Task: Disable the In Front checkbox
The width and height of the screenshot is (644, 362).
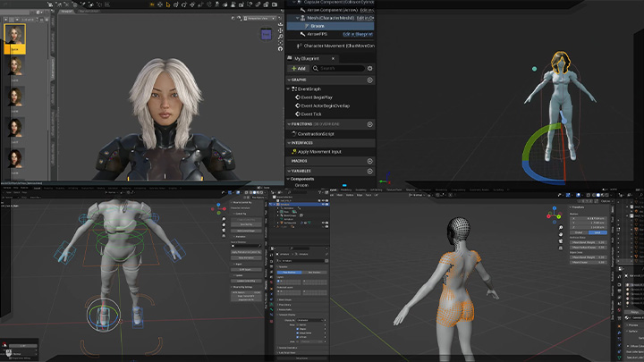Action: point(297,337)
